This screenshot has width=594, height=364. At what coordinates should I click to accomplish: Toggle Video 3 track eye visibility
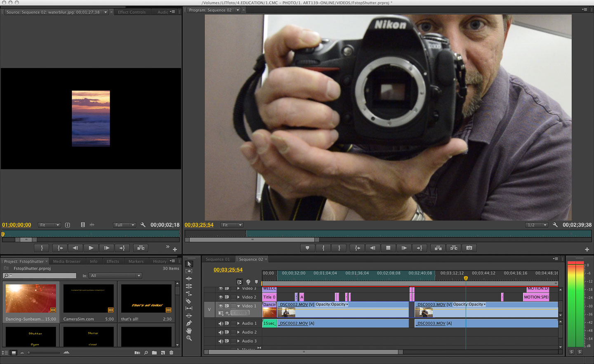point(221,289)
